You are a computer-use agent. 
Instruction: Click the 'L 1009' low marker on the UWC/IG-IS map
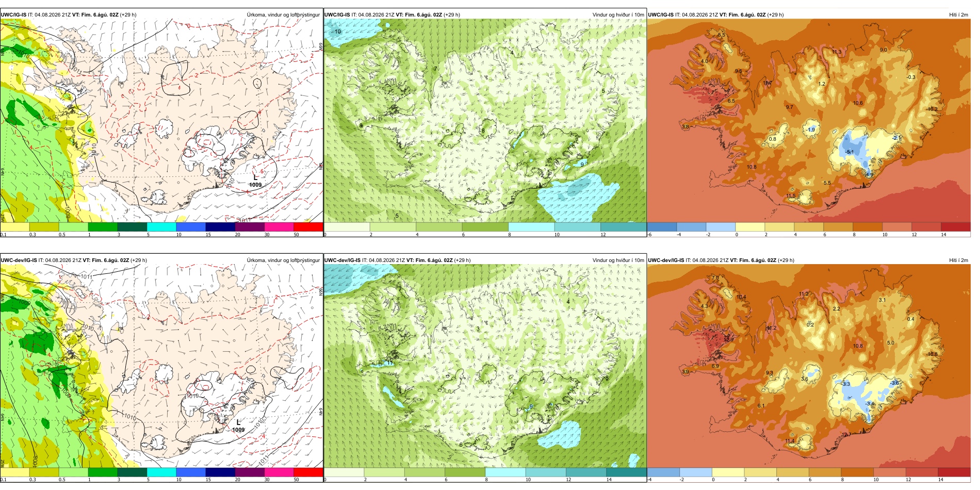[255, 181]
